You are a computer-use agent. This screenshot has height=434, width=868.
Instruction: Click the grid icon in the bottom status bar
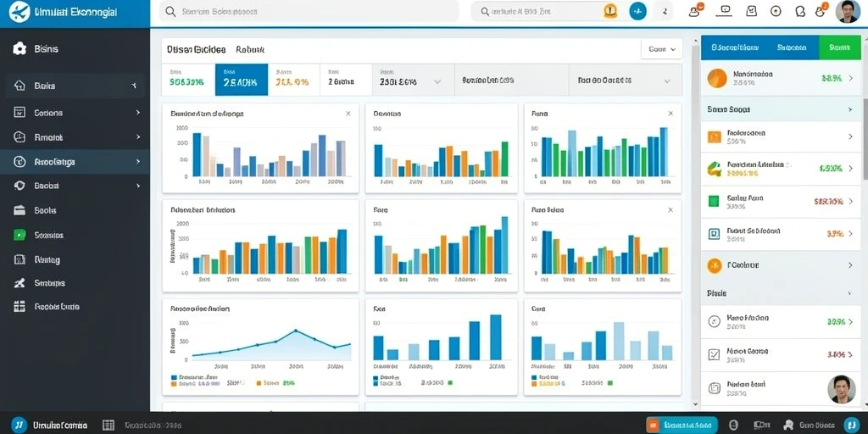coord(108,426)
